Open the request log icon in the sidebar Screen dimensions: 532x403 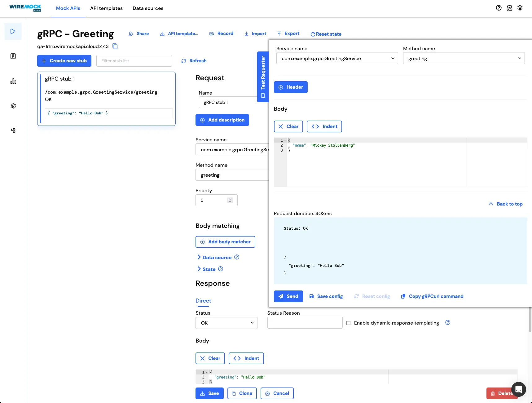[13, 56]
